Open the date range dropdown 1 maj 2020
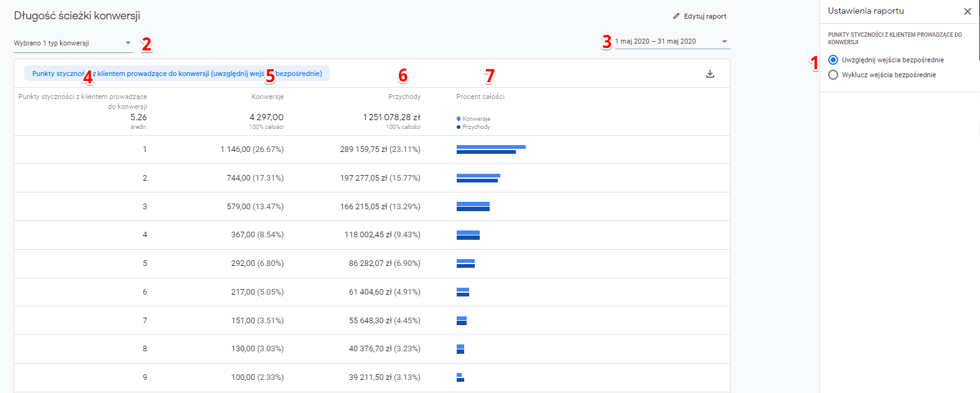Image resolution: width=980 pixels, height=393 pixels. click(672, 41)
